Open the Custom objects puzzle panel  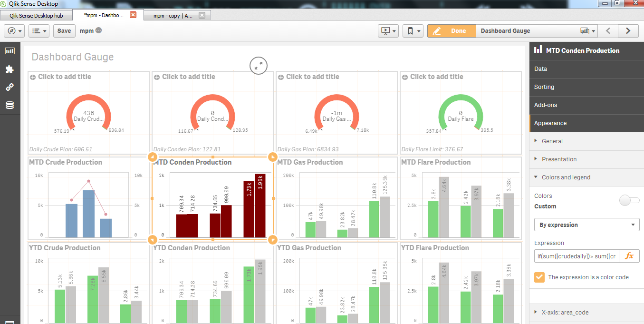click(10, 69)
